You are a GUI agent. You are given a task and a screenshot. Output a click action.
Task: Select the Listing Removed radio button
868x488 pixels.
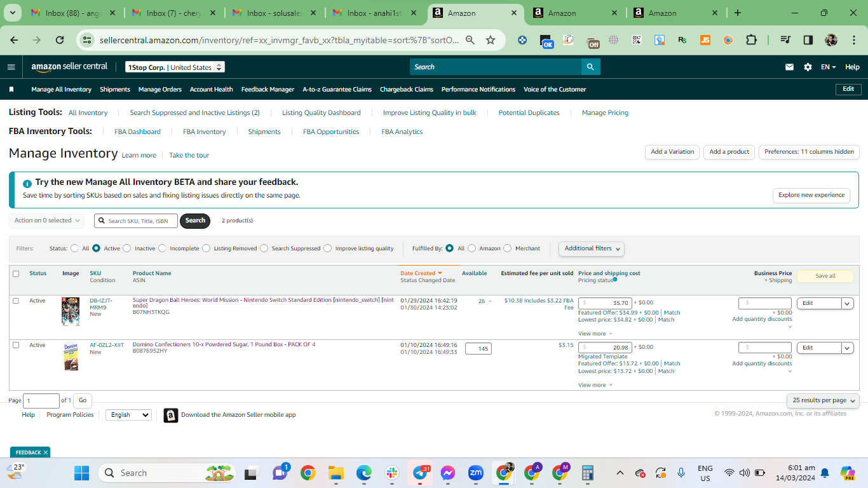point(207,248)
